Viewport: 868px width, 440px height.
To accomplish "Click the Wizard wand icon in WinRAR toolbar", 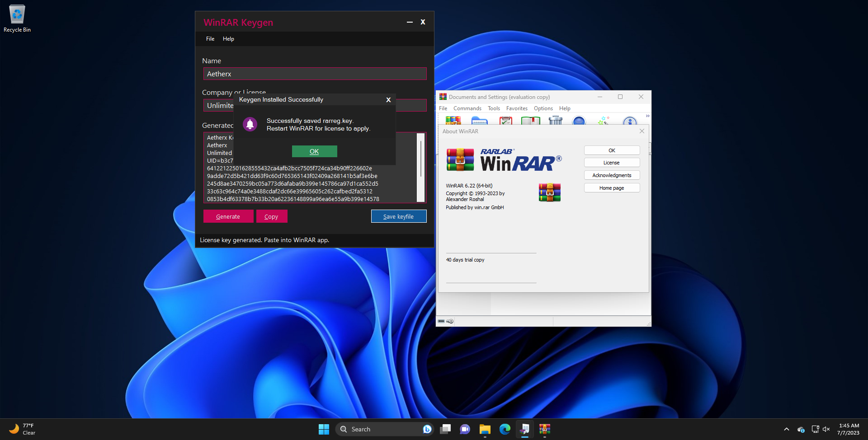I will pyautogui.click(x=604, y=120).
